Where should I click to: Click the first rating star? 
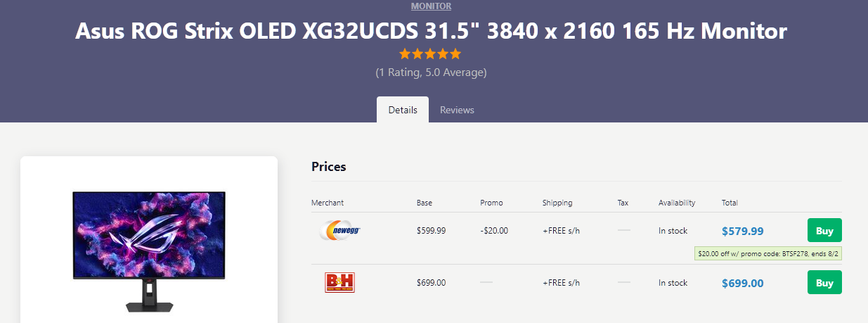(x=405, y=53)
